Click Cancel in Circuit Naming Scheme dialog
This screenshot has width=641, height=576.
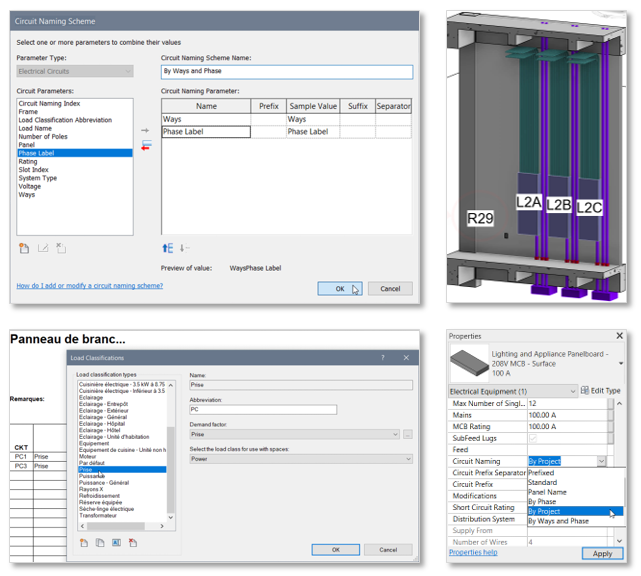[x=390, y=289]
